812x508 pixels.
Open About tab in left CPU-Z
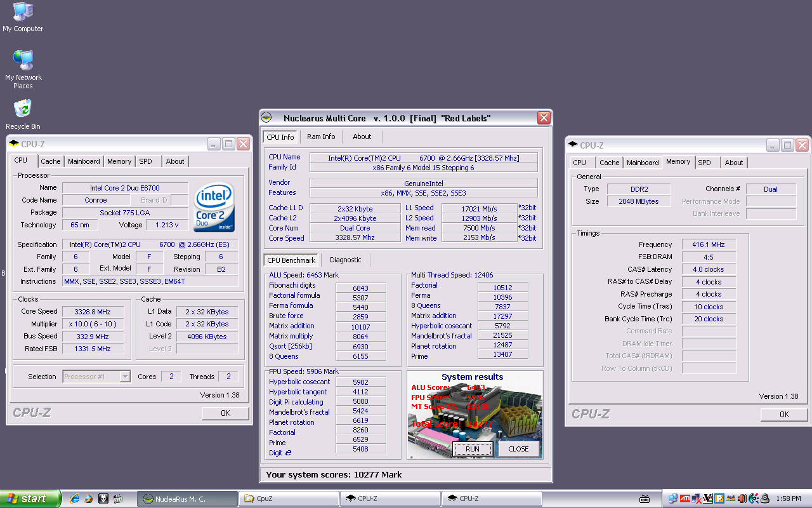coord(175,161)
